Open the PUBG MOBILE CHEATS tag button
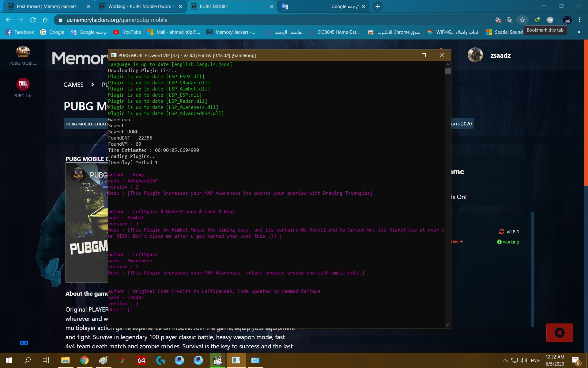This screenshot has height=368, width=588. (x=86, y=124)
